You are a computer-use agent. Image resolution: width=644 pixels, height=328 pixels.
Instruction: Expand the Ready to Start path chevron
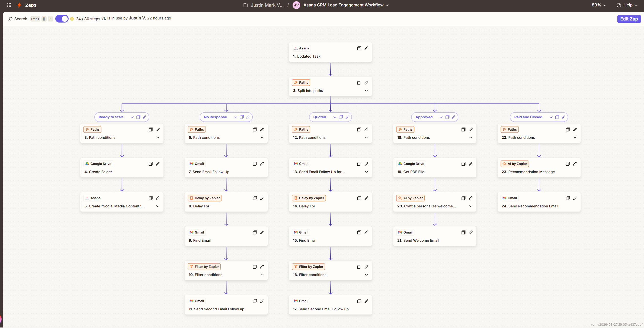click(x=132, y=117)
